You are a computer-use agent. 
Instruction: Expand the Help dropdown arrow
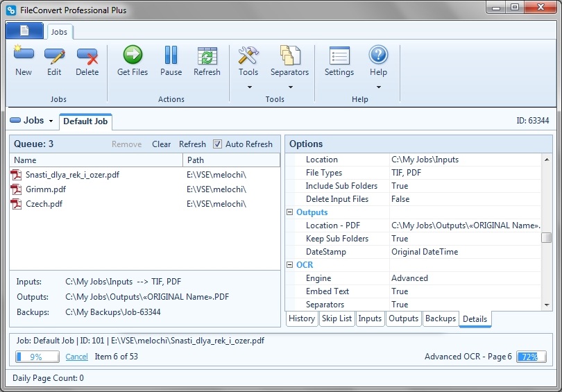pyautogui.click(x=379, y=87)
